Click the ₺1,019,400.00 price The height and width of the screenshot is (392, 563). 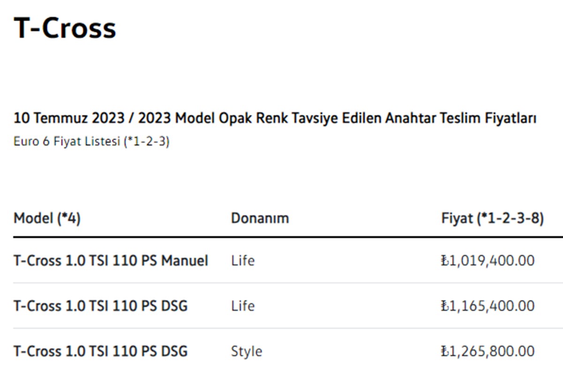[488, 261]
